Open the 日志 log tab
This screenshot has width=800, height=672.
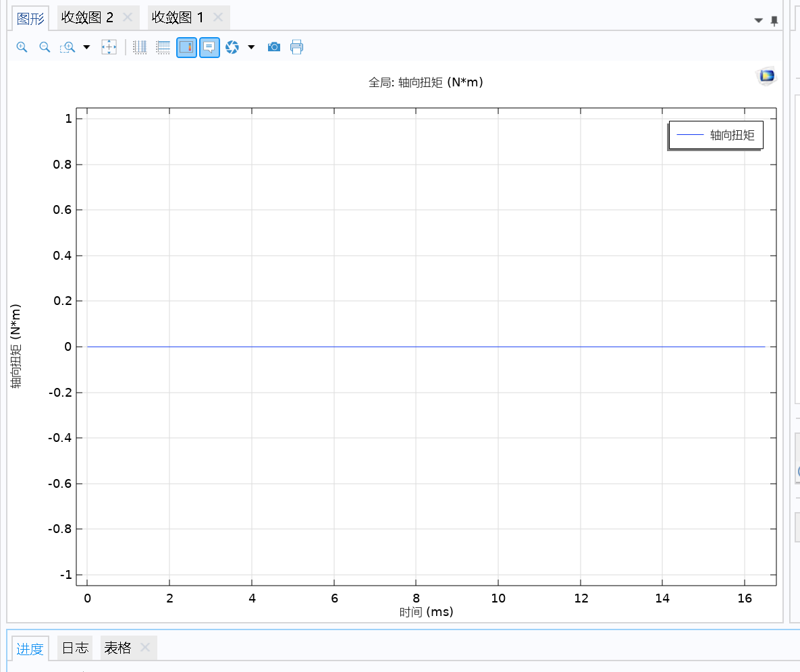75,648
